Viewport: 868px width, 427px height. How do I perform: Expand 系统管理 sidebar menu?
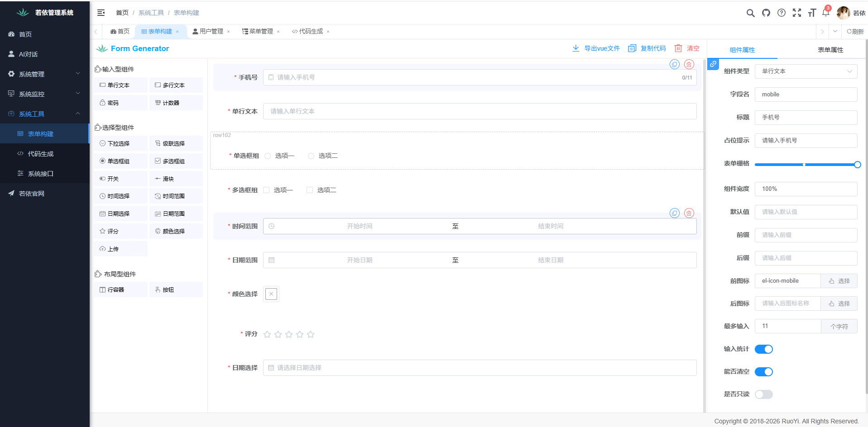(45, 74)
